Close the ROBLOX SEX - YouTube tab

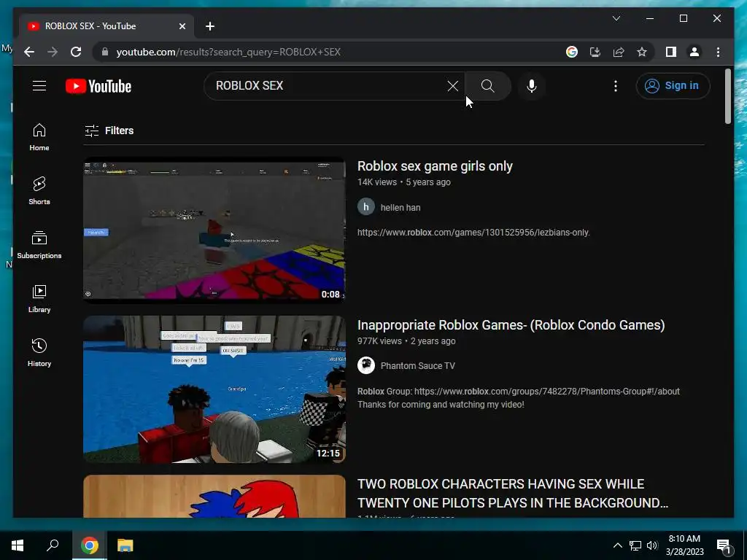[182, 26]
